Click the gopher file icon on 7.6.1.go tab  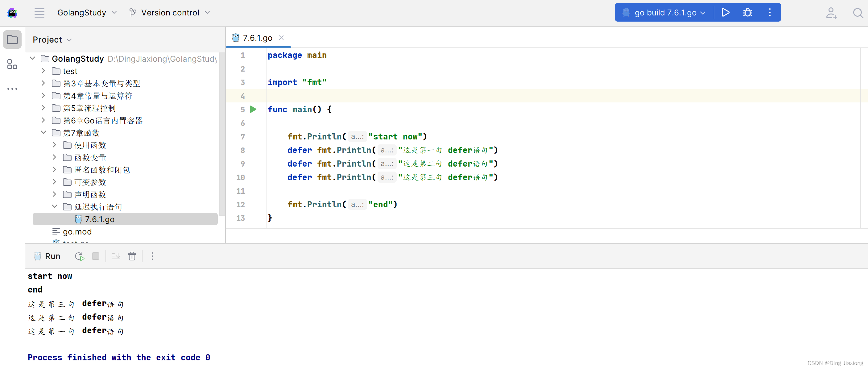coord(236,38)
